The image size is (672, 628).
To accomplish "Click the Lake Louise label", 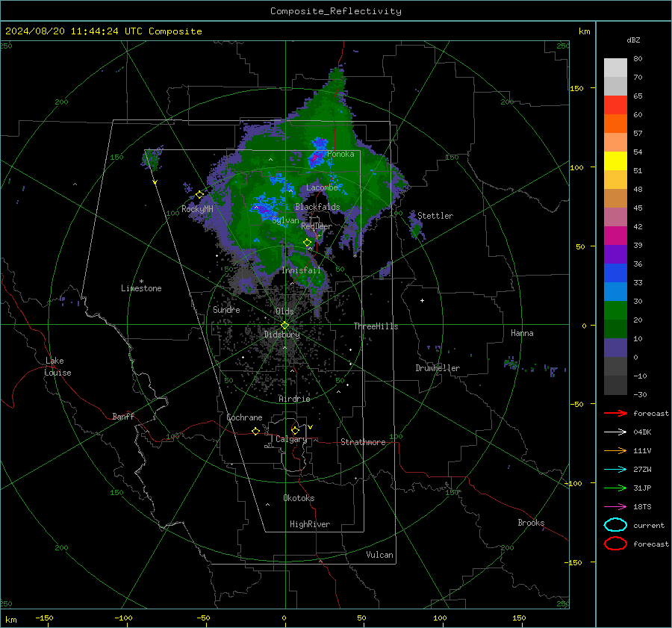I will click(x=57, y=367).
